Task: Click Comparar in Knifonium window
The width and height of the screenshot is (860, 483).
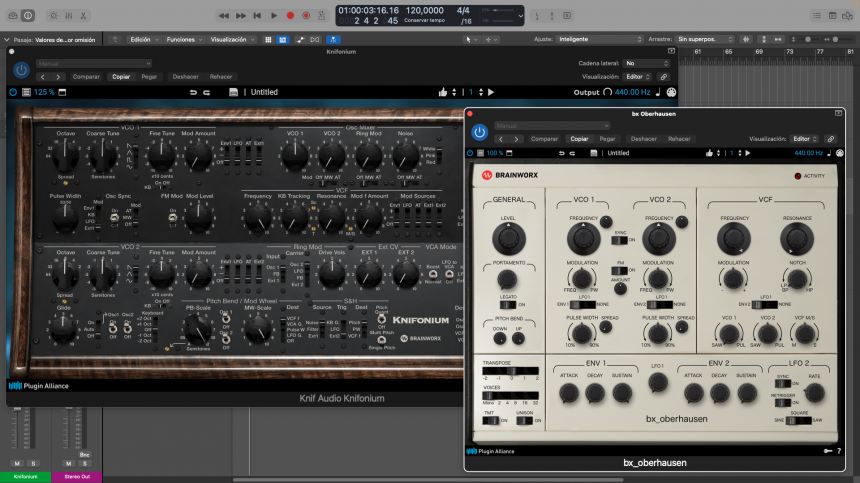Action: pos(86,77)
